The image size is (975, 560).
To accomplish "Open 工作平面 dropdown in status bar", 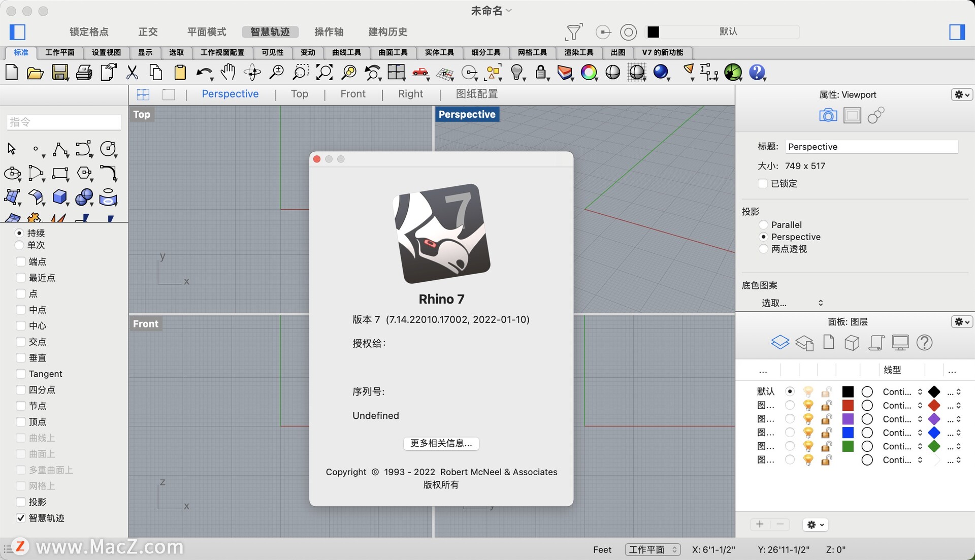I will (653, 549).
